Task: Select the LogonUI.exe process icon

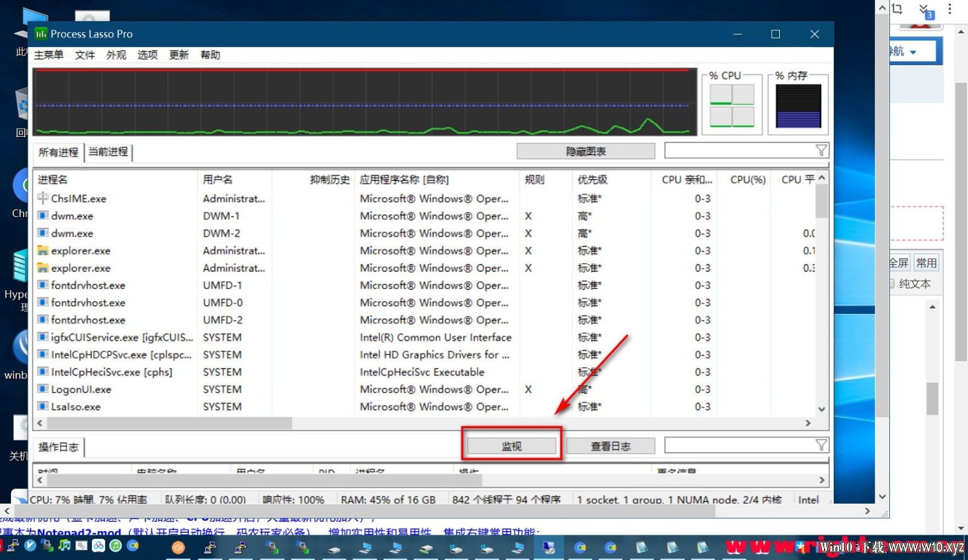Action: pyautogui.click(x=43, y=389)
